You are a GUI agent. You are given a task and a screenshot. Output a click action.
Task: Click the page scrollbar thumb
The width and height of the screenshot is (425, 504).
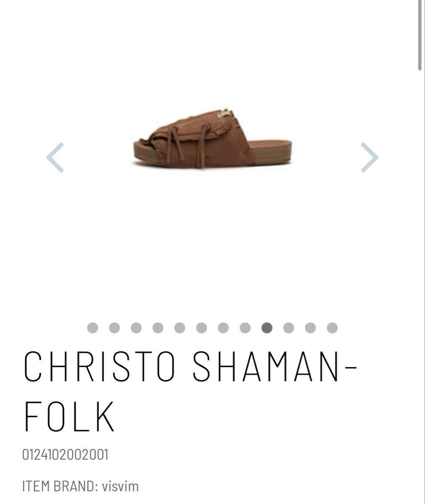(x=420, y=35)
